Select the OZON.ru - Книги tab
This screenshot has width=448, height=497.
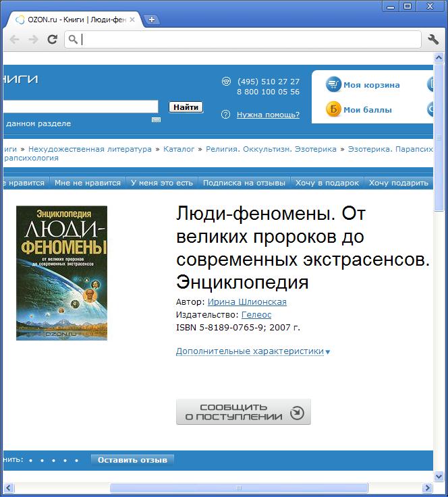[x=74, y=20]
